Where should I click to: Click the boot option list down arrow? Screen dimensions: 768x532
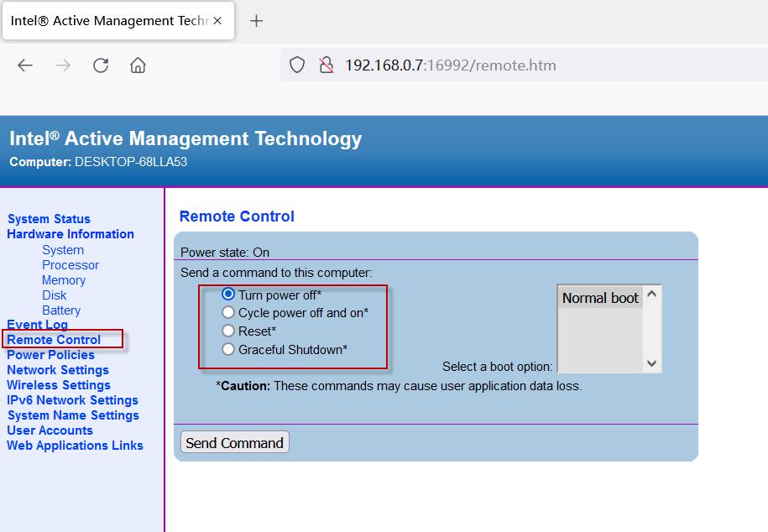point(651,363)
